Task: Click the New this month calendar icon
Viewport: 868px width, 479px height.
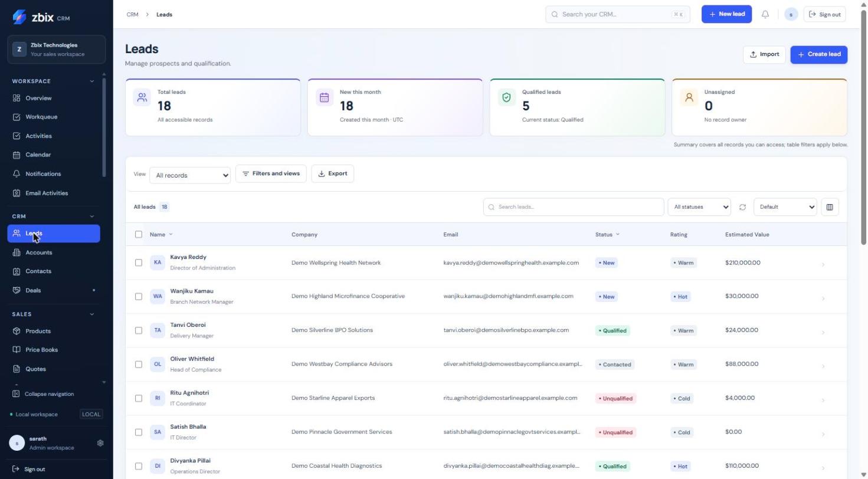Action: (325, 98)
